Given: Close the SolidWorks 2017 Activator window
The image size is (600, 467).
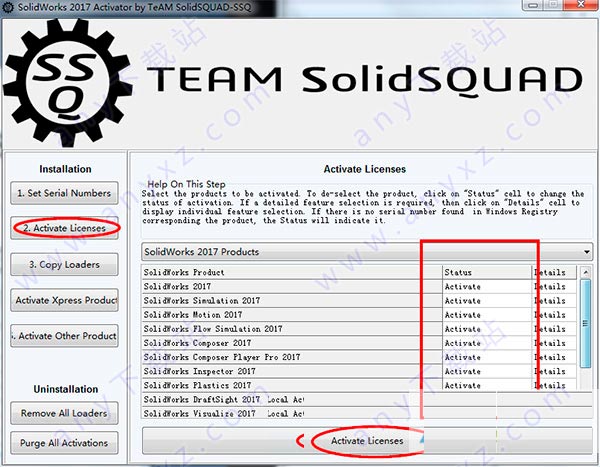Looking at the screenshot, I should 582,5.
